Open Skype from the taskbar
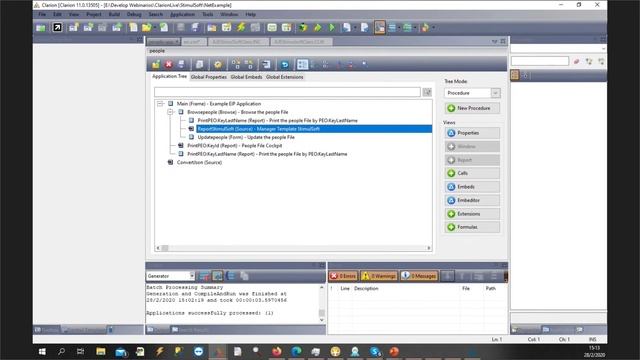The height and width of the screenshot is (360, 640). [x=375, y=351]
